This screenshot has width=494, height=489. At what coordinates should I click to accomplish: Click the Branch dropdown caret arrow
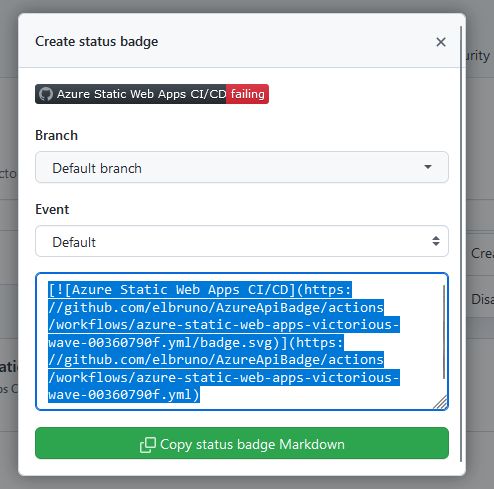point(428,167)
